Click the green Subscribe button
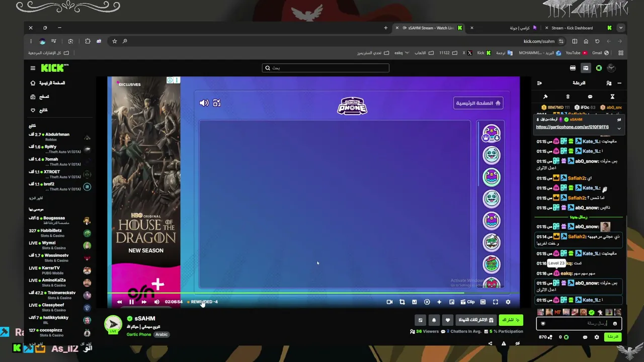Screen dimensions: 644x362 tap(511, 320)
